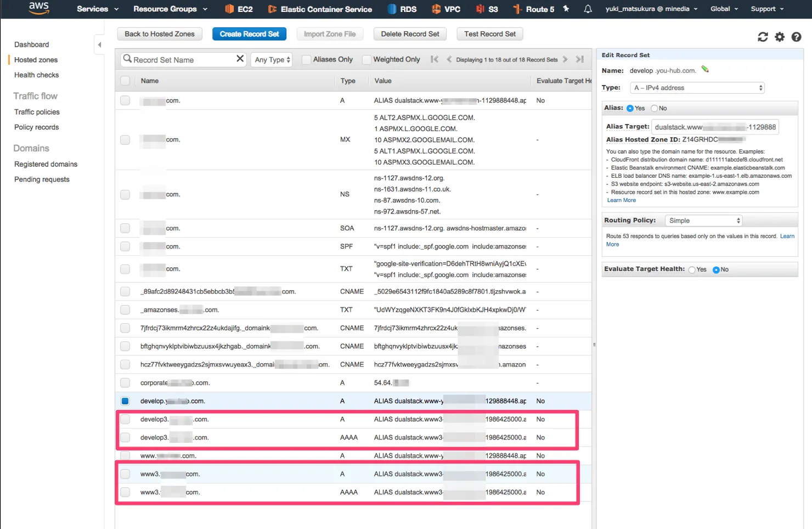
Task: Click the refresh icon in the toolbar
Action: click(763, 37)
